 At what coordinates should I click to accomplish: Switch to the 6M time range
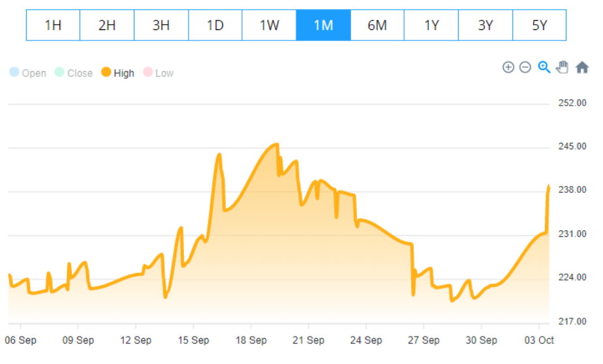click(x=377, y=25)
